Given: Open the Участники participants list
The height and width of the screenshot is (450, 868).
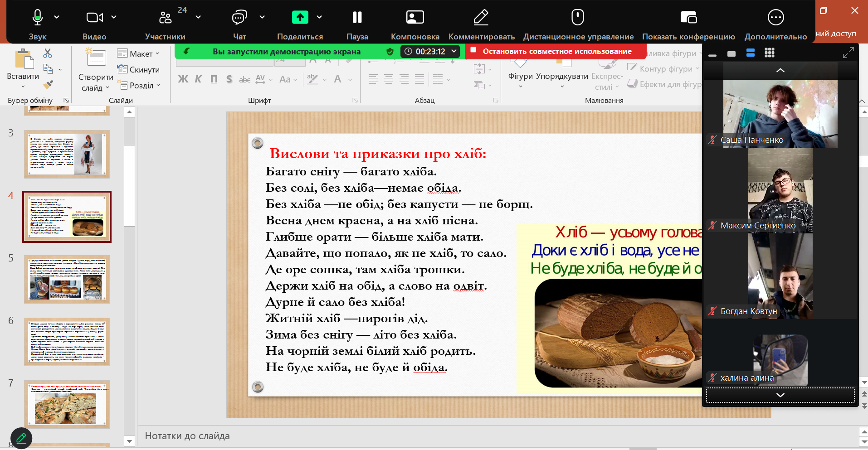Looking at the screenshot, I should (165, 18).
